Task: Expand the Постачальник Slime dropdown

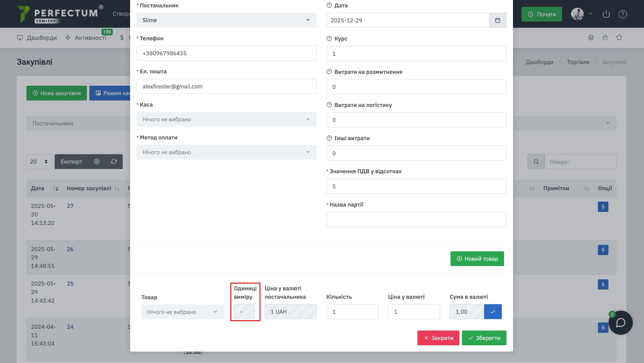Action: 226,20
